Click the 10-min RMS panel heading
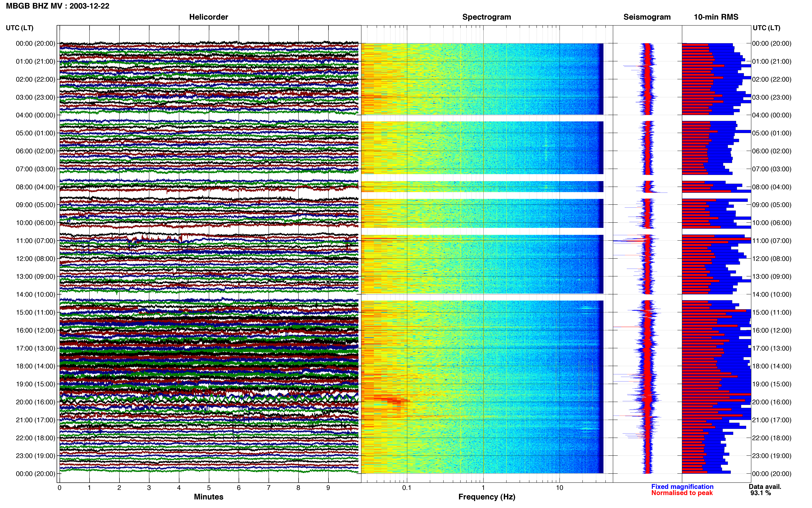Screen dimensions: 812x508 [x=716, y=17]
